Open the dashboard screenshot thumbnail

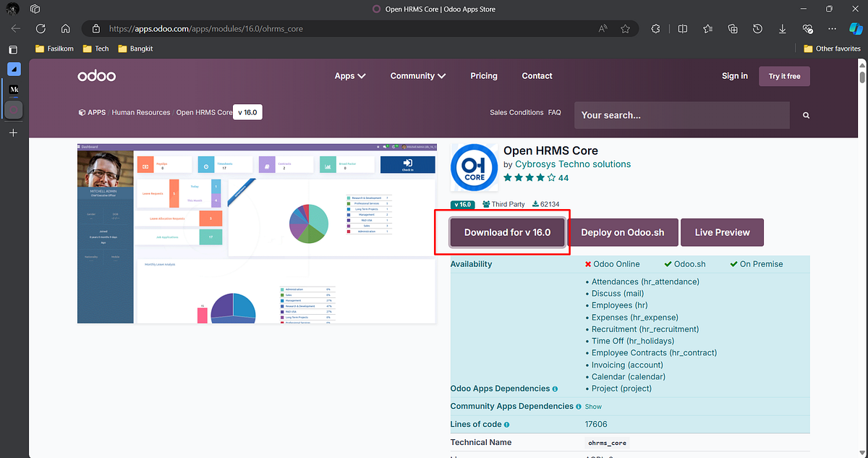tap(257, 233)
